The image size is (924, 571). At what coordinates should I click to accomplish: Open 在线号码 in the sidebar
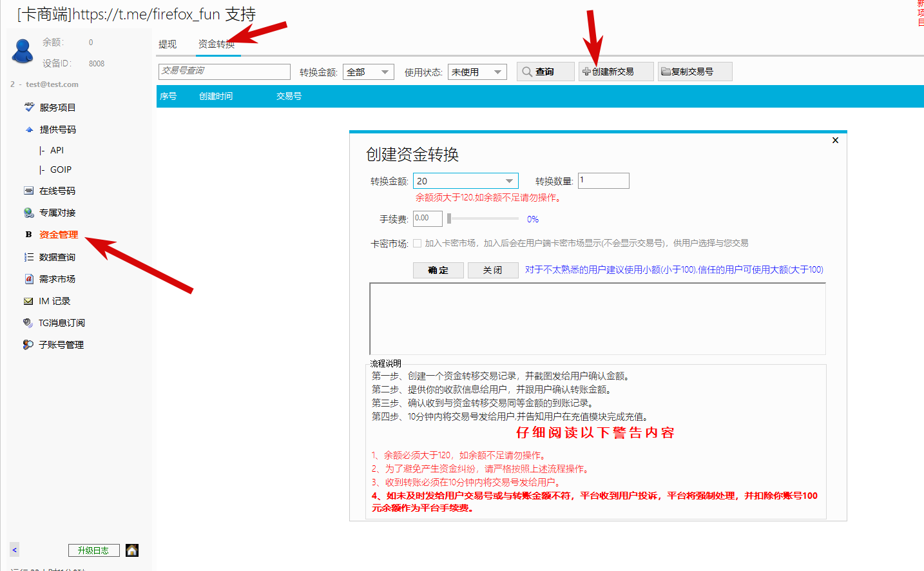point(57,191)
